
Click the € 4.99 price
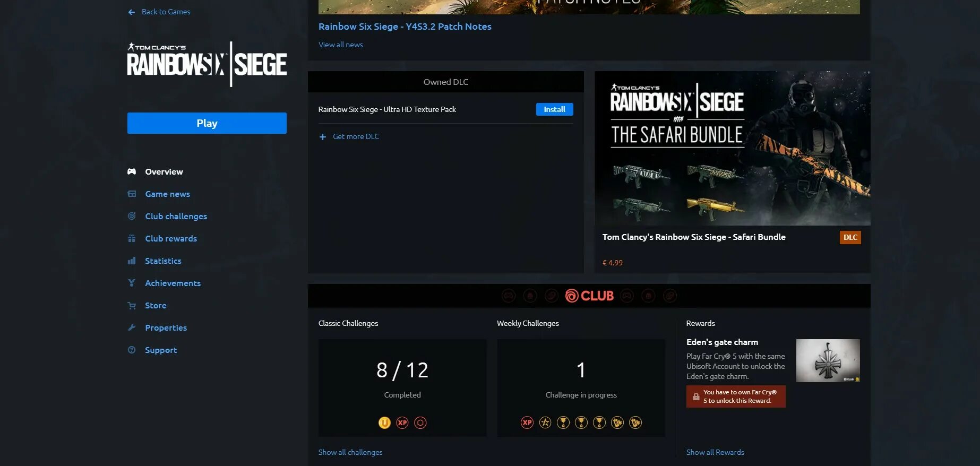(x=613, y=263)
